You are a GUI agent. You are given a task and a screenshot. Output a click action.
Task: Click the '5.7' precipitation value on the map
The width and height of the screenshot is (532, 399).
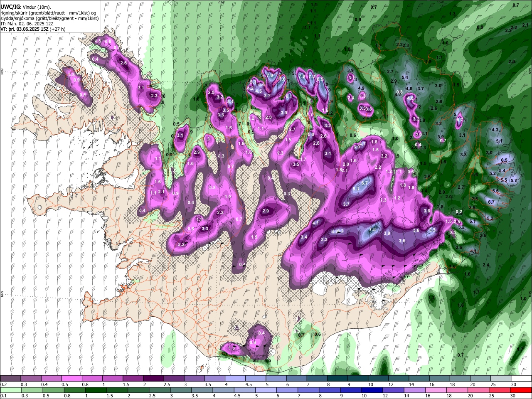pyautogui.click(x=514, y=180)
